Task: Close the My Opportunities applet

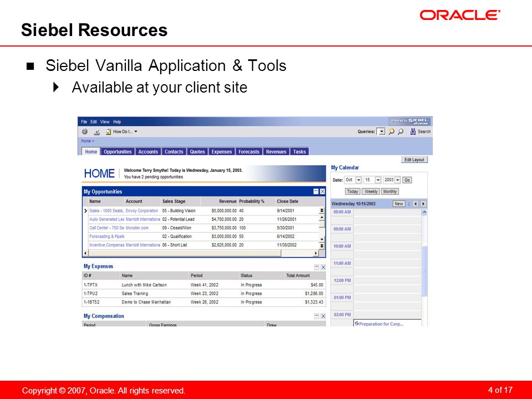Action: (323, 192)
